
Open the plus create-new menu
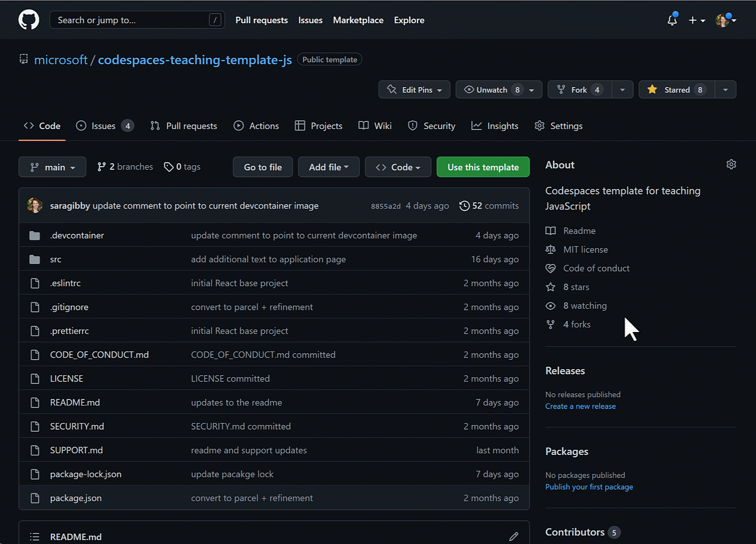tap(697, 20)
